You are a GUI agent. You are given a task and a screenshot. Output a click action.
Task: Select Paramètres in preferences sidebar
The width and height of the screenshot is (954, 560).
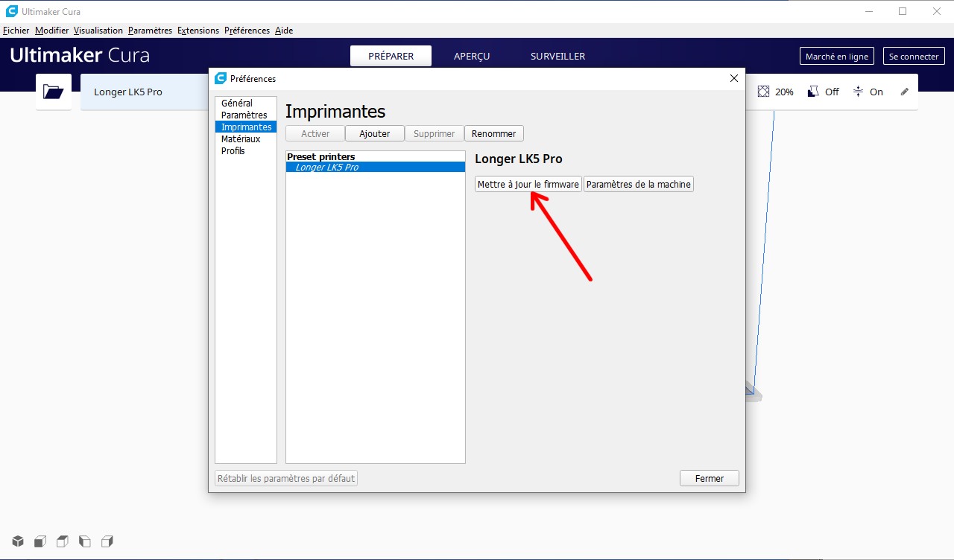tap(246, 115)
